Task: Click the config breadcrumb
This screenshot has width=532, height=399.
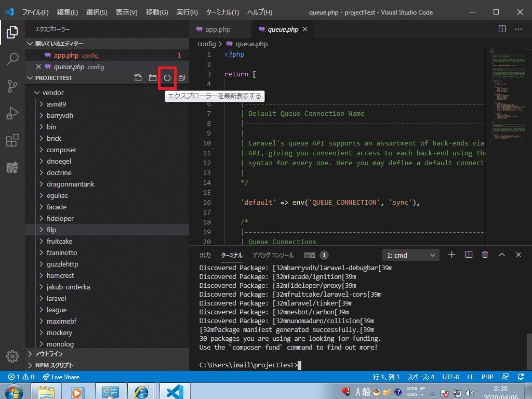Action: 207,44
